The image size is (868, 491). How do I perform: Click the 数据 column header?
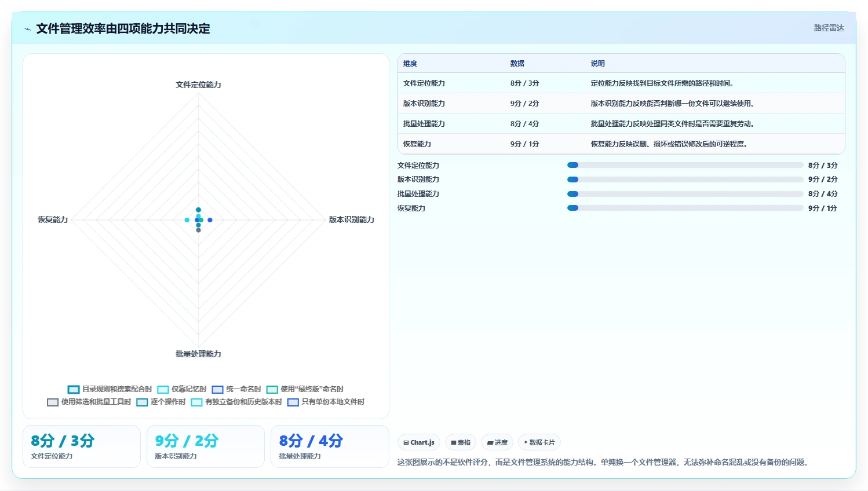[x=517, y=64]
